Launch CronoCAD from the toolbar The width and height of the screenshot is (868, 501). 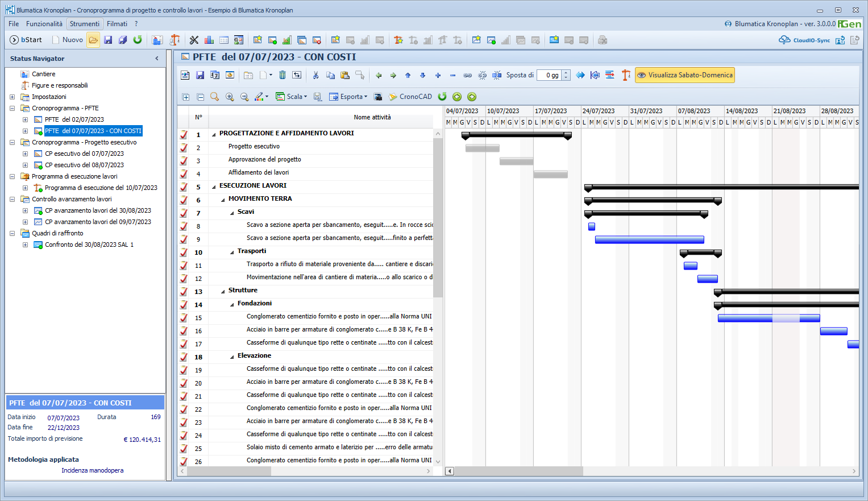coord(410,97)
